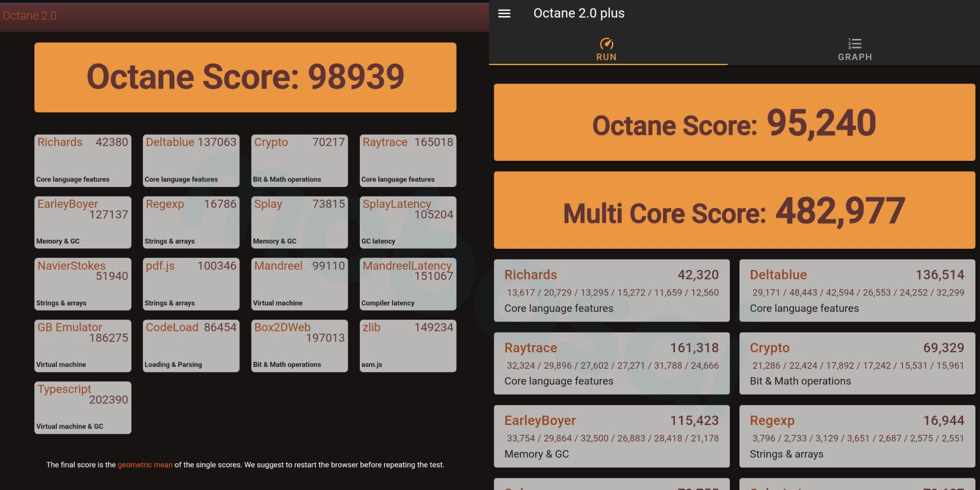
Task: Select the Raytrace result card
Action: click(611, 364)
